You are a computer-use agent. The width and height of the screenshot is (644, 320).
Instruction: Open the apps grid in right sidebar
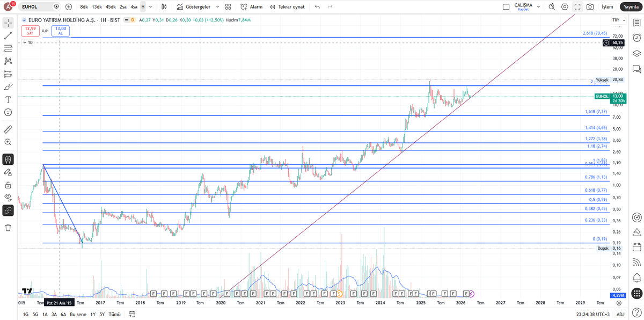coord(636,293)
